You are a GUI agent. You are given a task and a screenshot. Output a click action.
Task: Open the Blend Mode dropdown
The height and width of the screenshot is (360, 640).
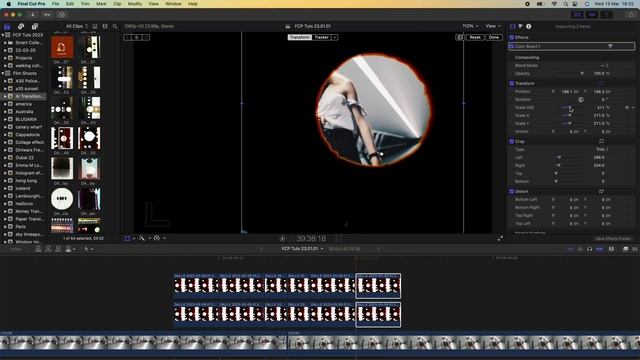point(605,66)
